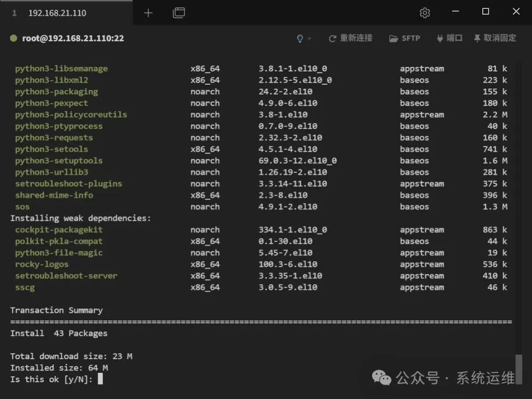The width and height of the screenshot is (532, 399).
Task: Click the blinking cursor at the y/N prompt
Action: tap(99, 379)
